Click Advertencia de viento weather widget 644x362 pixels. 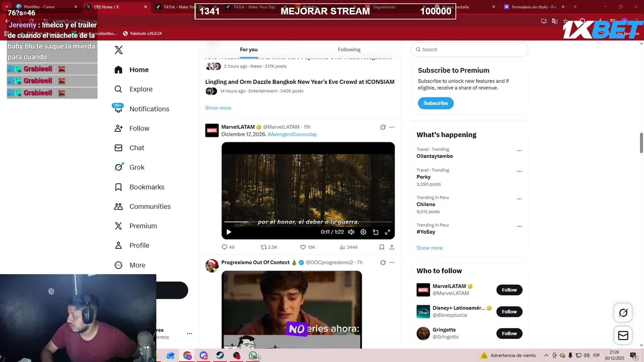click(x=509, y=355)
